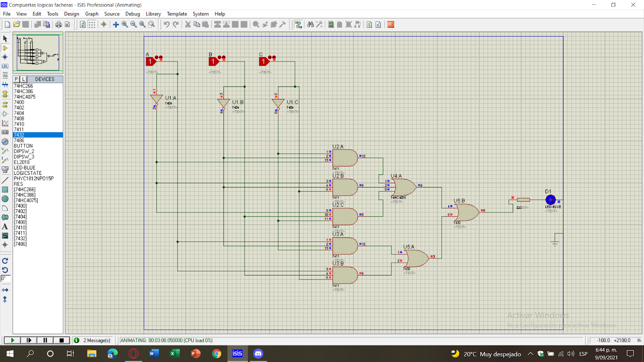The image size is (644, 362).
Task: Zoom out of the schematic
Action: pyautogui.click(x=134, y=25)
